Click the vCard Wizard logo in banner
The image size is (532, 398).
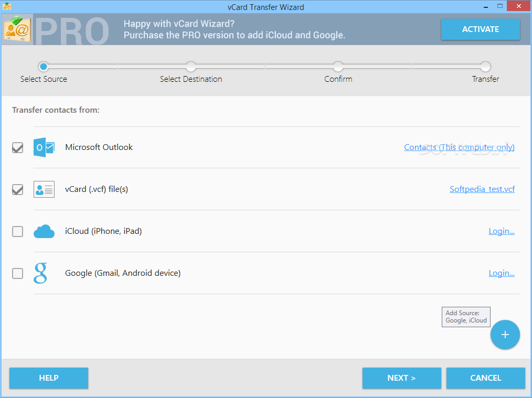[18, 29]
